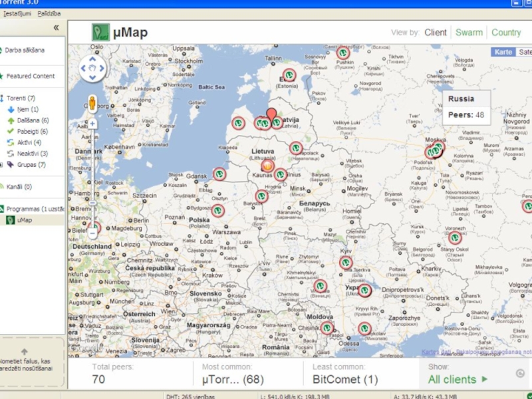
Task: Click Total peers 70 value
Action: (x=98, y=379)
